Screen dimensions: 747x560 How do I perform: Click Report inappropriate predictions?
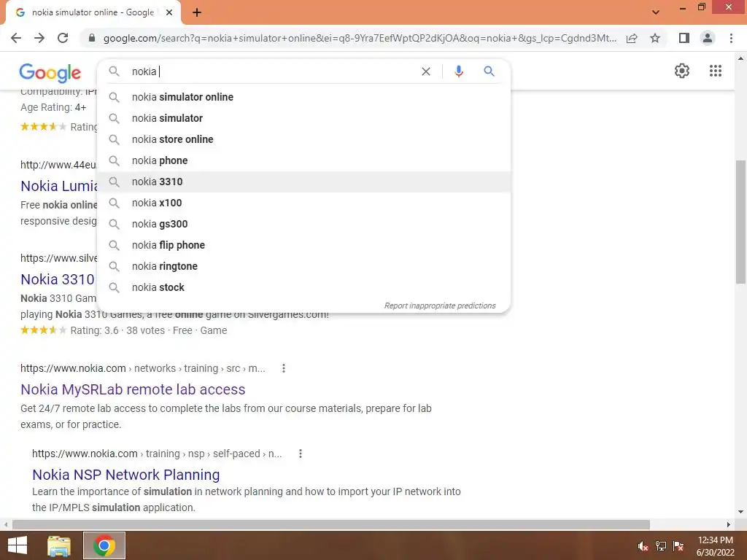coord(440,306)
